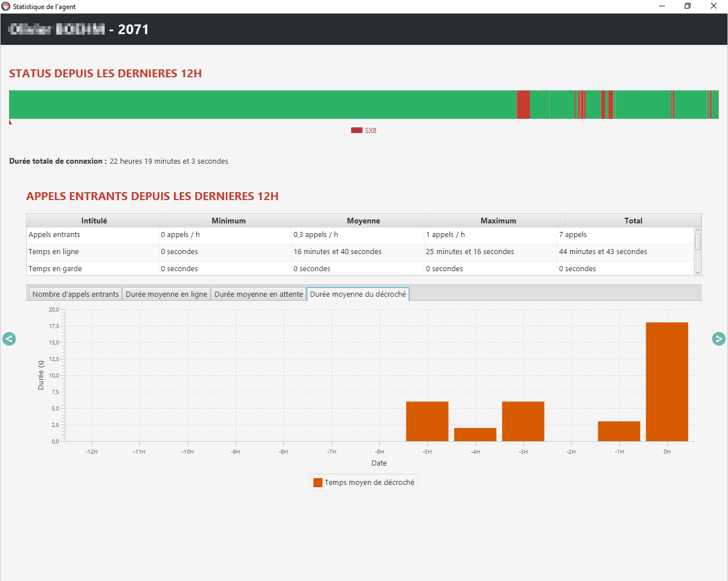Click the Maximum column header
This screenshot has width=728, height=581.
click(498, 221)
